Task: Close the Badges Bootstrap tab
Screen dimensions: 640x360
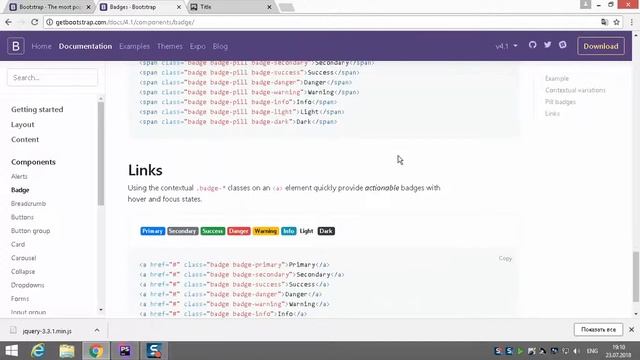Action: [179, 7]
